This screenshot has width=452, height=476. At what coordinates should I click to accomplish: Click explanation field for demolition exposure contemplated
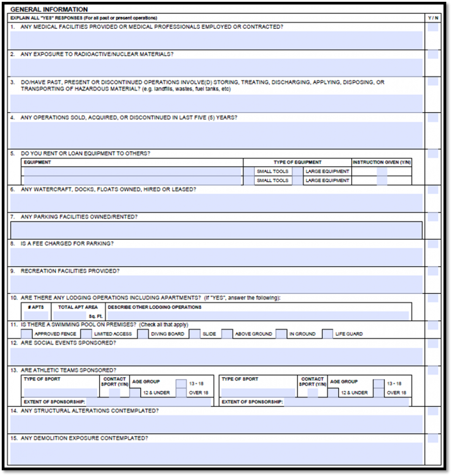pos(216,453)
